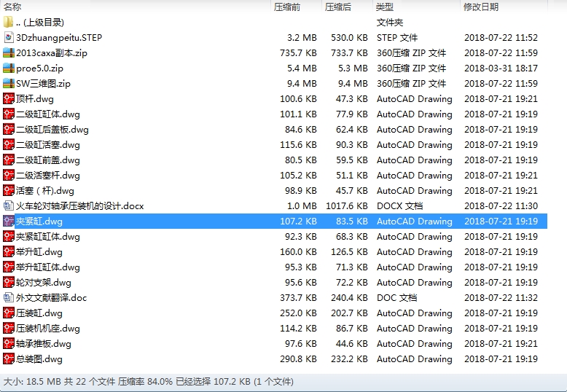Click the 二级活塞杆.dwg file icon
Screen dimensions: 567x392
point(8,175)
